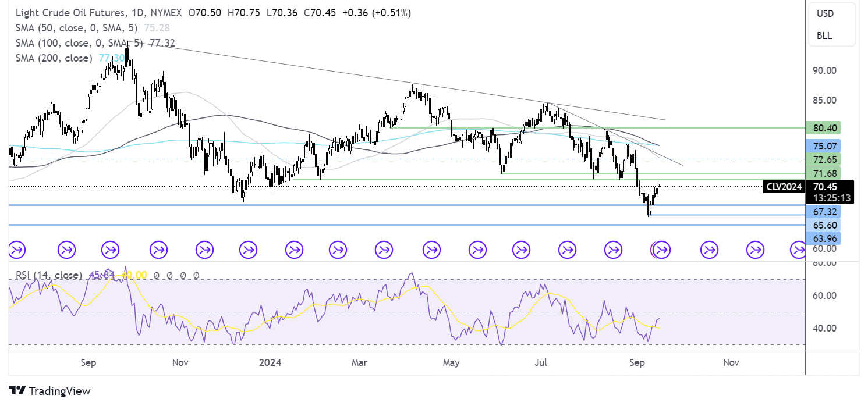Click the 70.45 current price value
Image resolution: width=868 pixels, height=406 pixels.
pyautogui.click(x=824, y=187)
